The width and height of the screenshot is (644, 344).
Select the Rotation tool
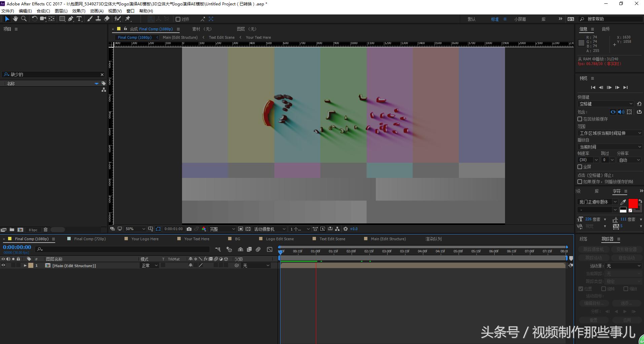coord(34,19)
